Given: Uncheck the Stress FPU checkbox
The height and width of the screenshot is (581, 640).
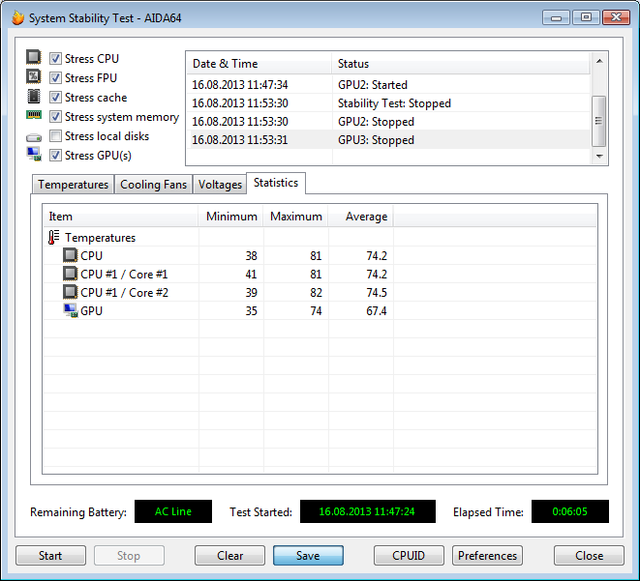Looking at the screenshot, I should click(56, 78).
